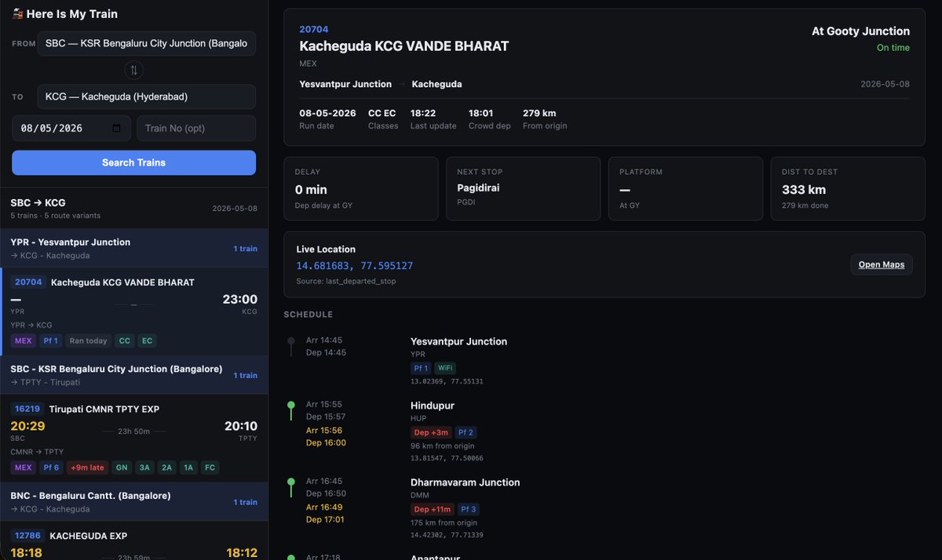The width and height of the screenshot is (942, 560).
Task: Click the 2A class tag
Action: 166,467
